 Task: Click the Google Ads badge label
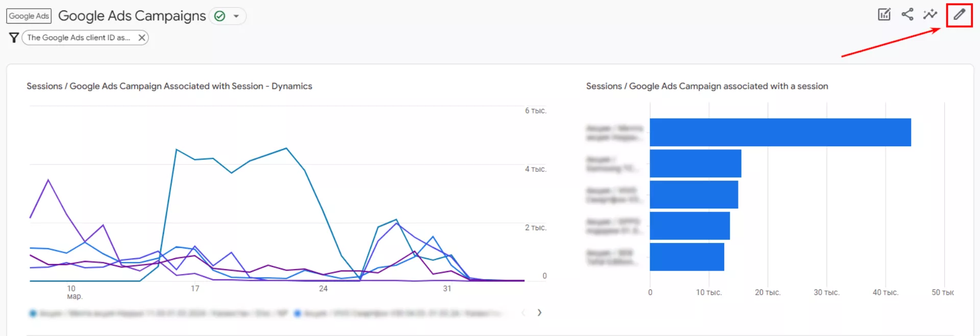29,16
